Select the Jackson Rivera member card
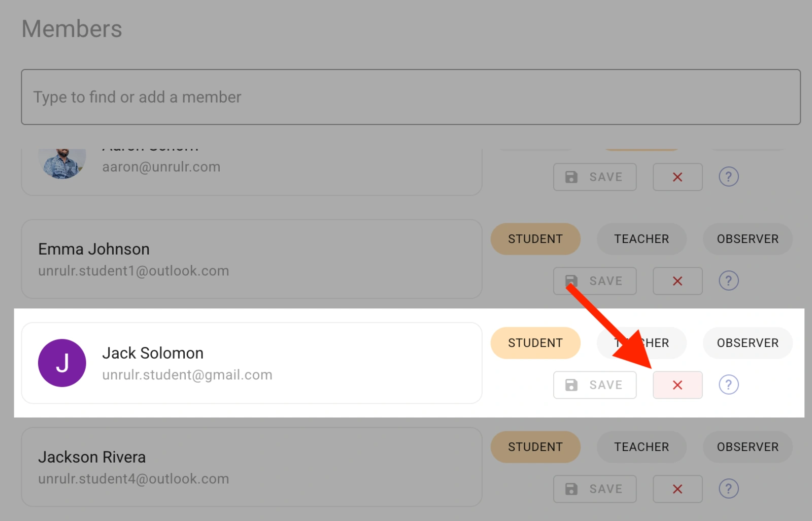 (x=251, y=467)
